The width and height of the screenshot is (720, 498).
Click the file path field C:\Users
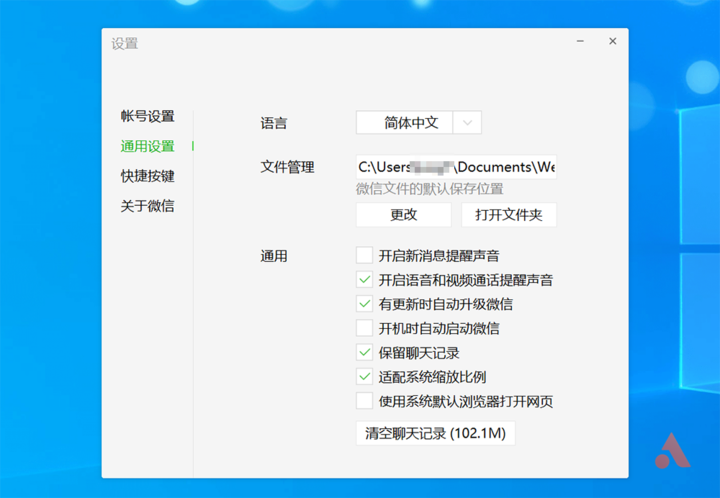click(456, 167)
